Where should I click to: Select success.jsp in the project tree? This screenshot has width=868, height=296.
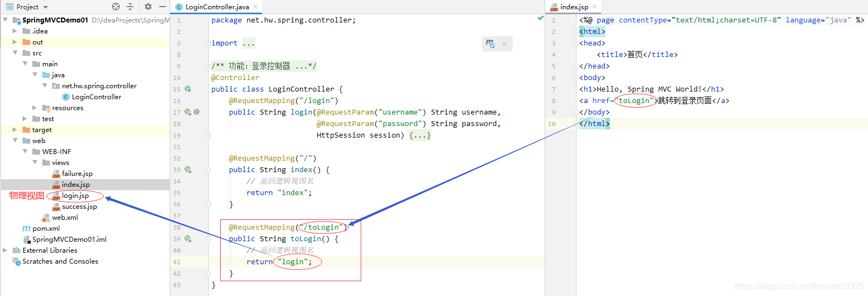point(80,207)
